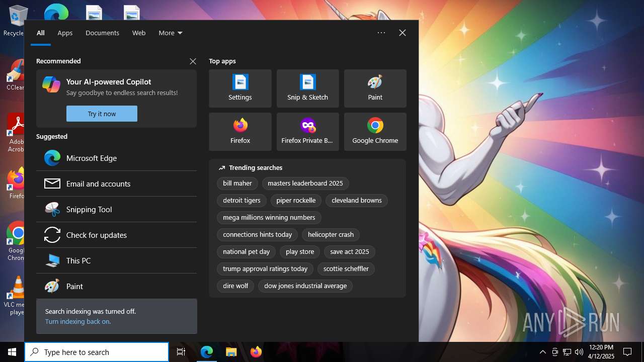Image resolution: width=644 pixels, height=362 pixels.
Task: Switch to the Documents tab
Action: click(102, 33)
